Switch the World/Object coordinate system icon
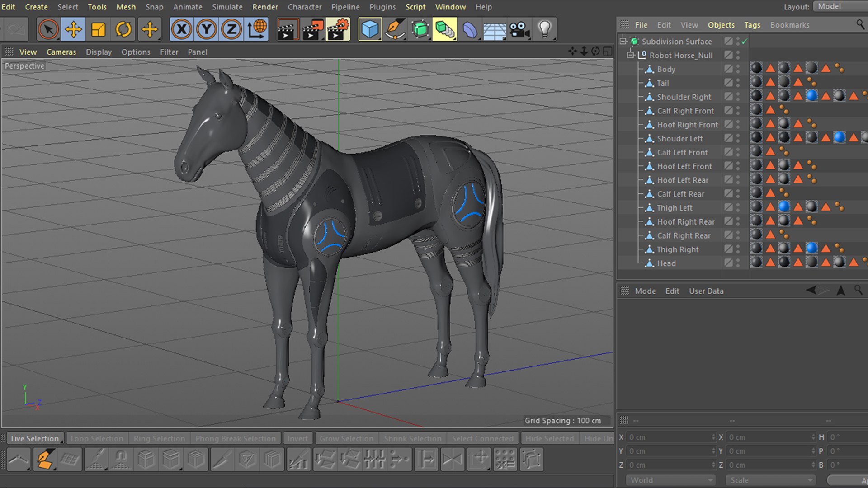Screen dimensions: 868x488 [x=257, y=29]
